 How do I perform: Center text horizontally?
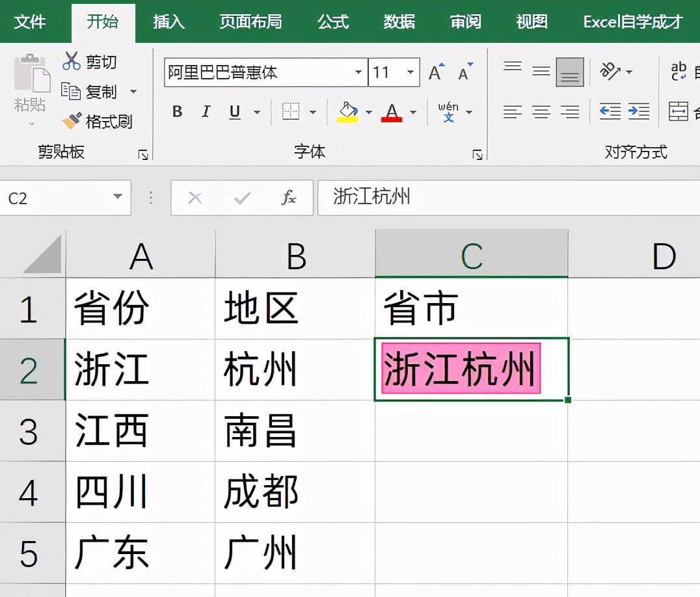pos(541,112)
